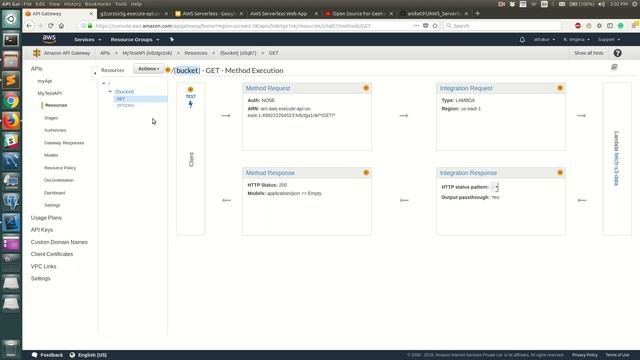This screenshot has width=640, height=360.
Task: Open the Method Request settings link
Action: 268,88
